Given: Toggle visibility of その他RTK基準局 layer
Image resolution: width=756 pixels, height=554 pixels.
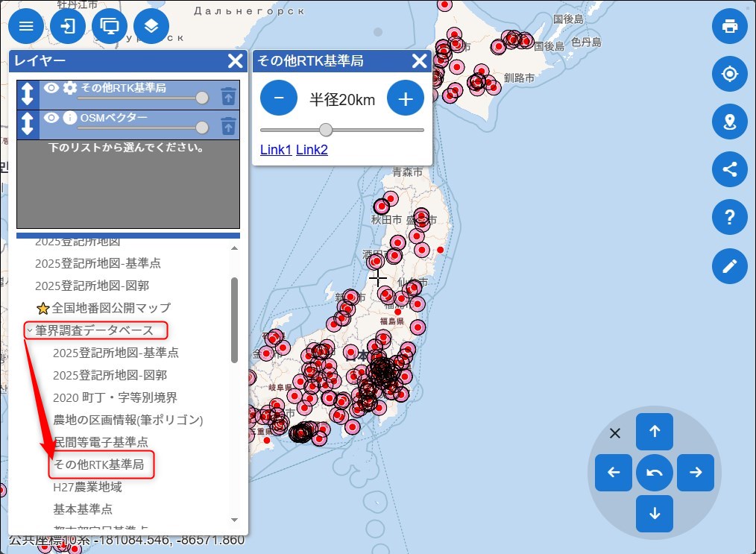Looking at the screenshot, I should pos(51,88).
